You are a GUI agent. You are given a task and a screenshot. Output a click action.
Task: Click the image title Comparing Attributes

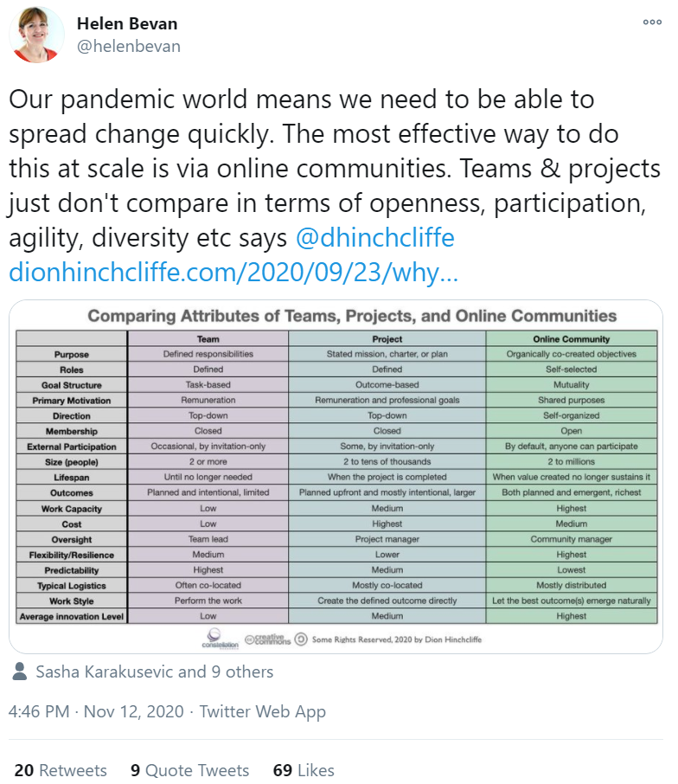click(x=352, y=316)
